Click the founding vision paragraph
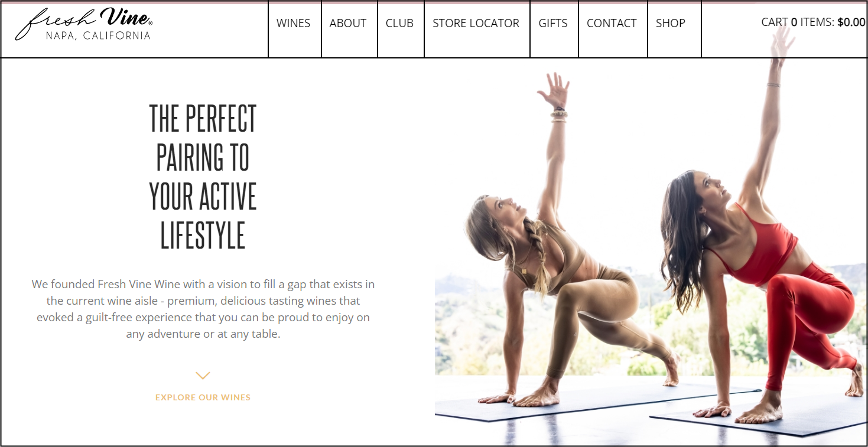 203,309
